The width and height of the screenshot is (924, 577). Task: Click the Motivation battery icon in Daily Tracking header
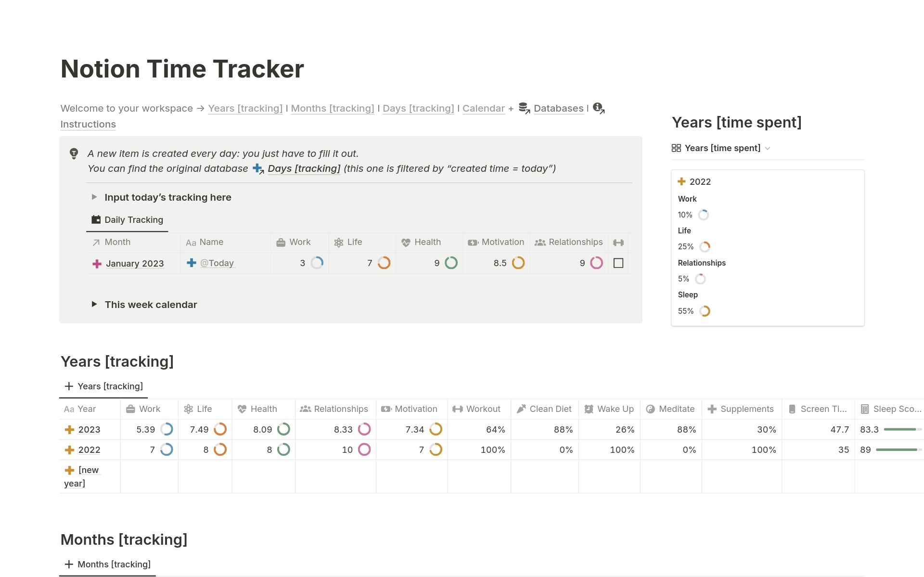473,243
